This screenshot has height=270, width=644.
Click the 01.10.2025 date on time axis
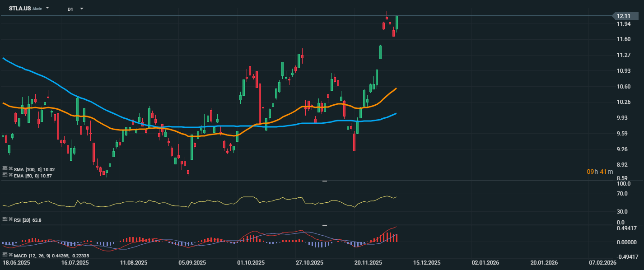coord(251,262)
